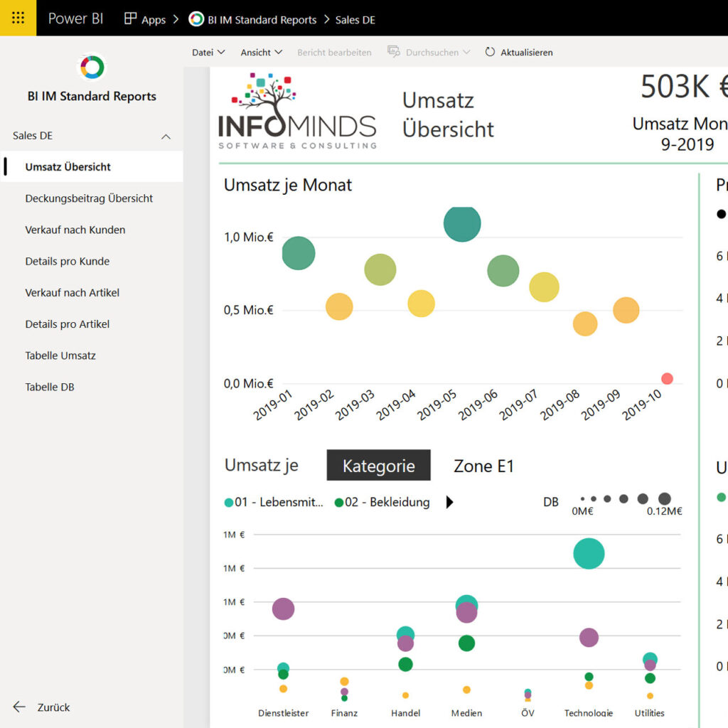Viewport: 728px width, 728px height.
Task: Click the Sales DE breadcrumb
Action: (x=355, y=19)
